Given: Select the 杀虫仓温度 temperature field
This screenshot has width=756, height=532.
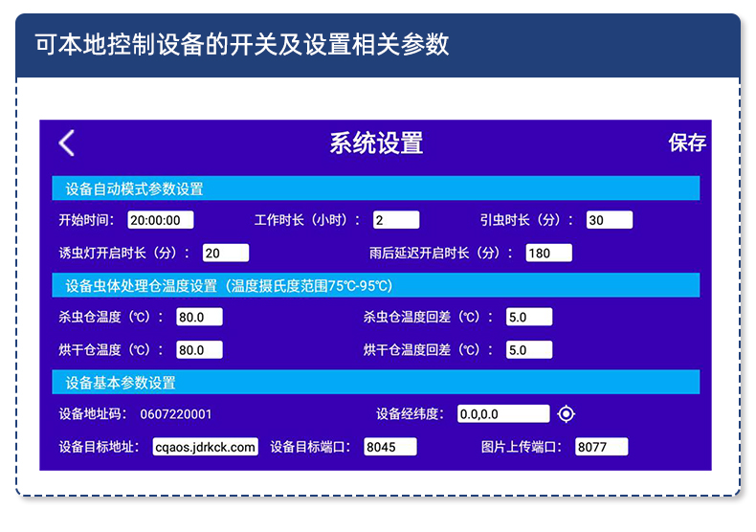Looking at the screenshot, I should (199, 317).
